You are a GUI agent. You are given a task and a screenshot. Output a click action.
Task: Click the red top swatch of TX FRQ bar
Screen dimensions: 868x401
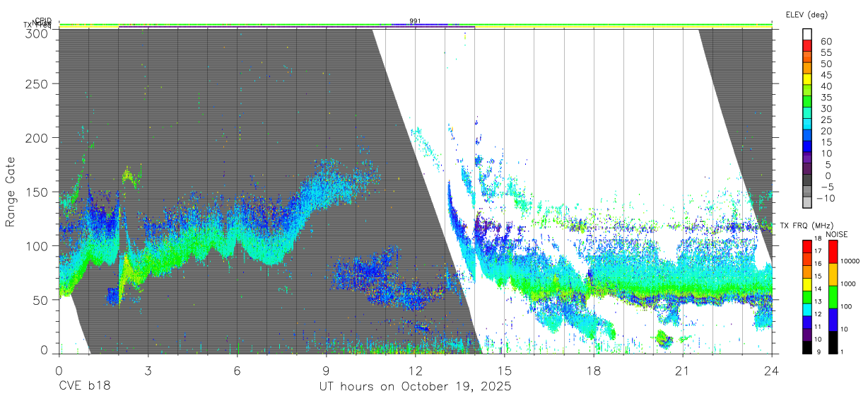point(807,246)
